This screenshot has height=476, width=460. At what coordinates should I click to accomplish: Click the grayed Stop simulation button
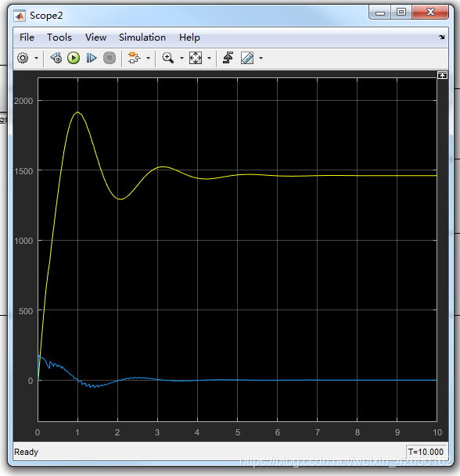coord(110,58)
